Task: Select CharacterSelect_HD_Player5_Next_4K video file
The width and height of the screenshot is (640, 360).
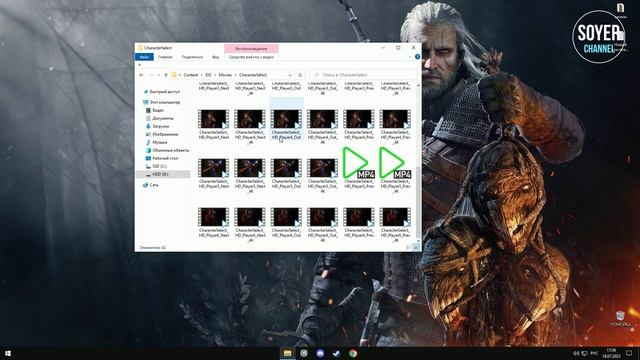Action: click(250, 176)
